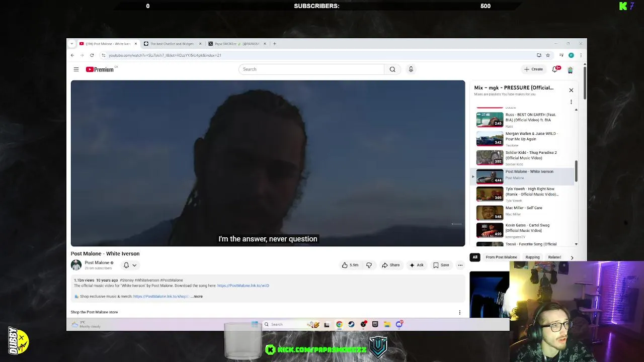This screenshot has height=362, width=644.
Task: Open Post Malone channel avatar
Action: 76,265
